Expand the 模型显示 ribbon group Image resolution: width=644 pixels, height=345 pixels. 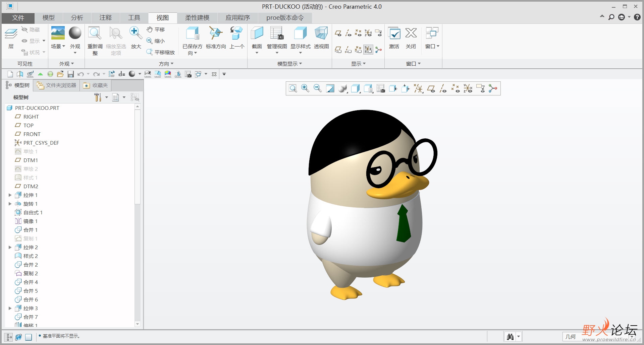pos(290,64)
